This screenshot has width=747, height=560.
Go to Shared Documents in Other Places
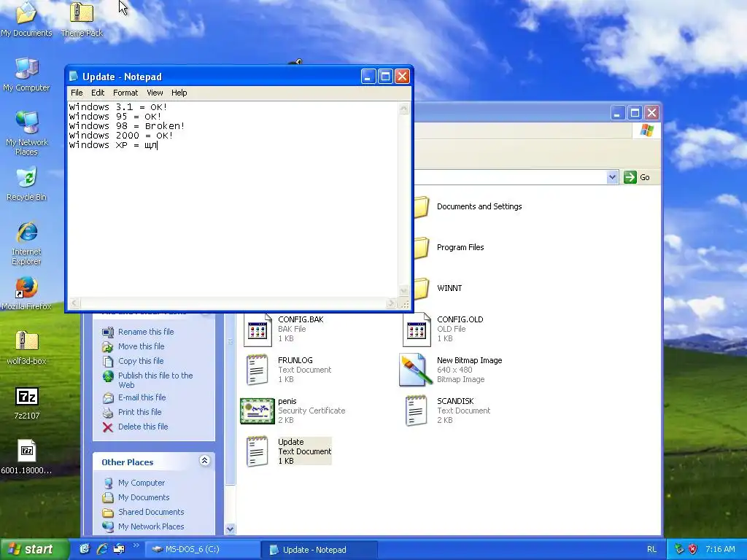tap(151, 512)
